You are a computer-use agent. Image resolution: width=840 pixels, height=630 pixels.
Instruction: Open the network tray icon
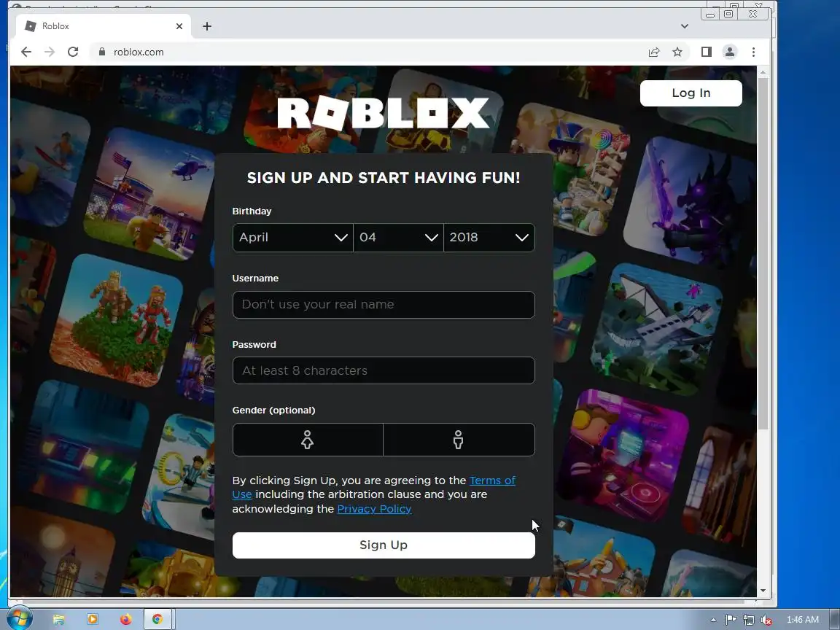tap(748, 620)
